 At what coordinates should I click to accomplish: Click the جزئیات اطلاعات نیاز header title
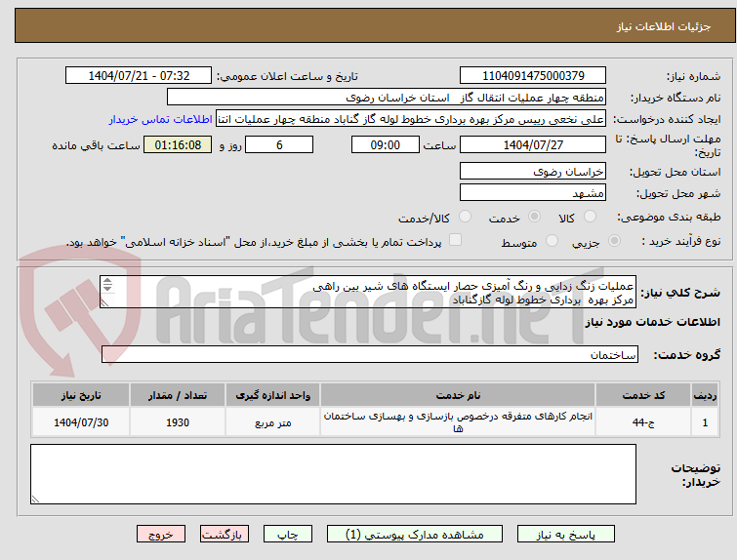click(x=664, y=26)
